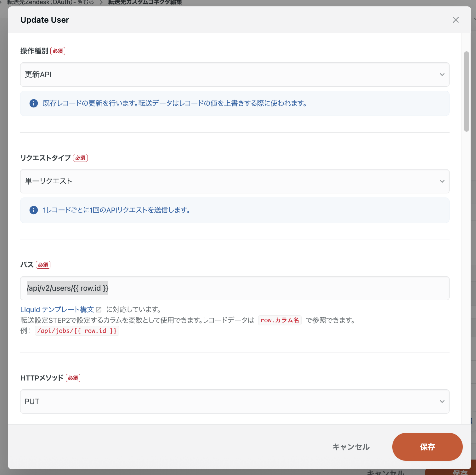476x475 pixels.
Task: Click the chevron icon on the 単一リクエスト field
Action: pyautogui.click(x=442, y=181)
